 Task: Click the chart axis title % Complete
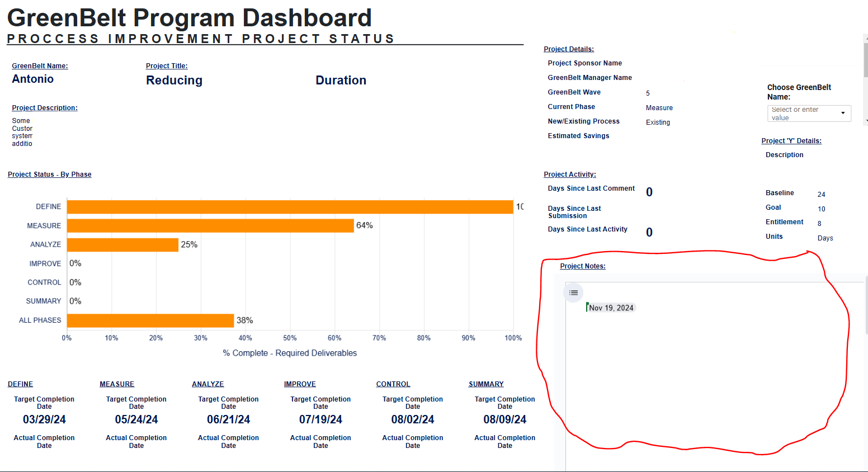point(290,353)
